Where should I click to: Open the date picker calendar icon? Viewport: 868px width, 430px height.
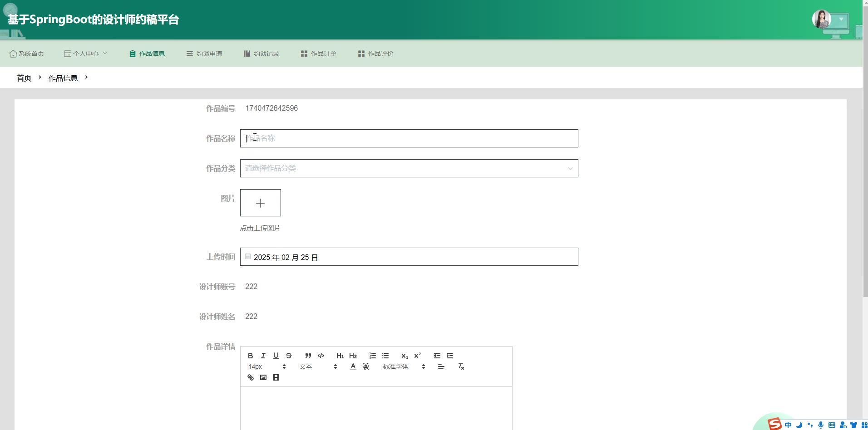[x=248, y=257]
